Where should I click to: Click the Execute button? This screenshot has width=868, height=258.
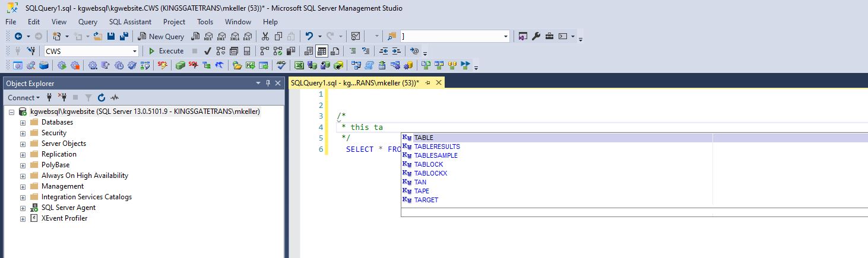click(166, 51)
